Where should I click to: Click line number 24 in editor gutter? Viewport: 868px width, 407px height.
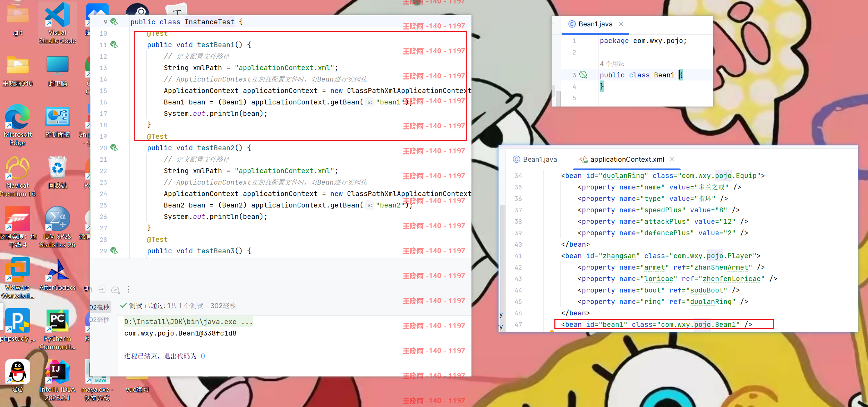pyautogui.click(x=103, y=194)
